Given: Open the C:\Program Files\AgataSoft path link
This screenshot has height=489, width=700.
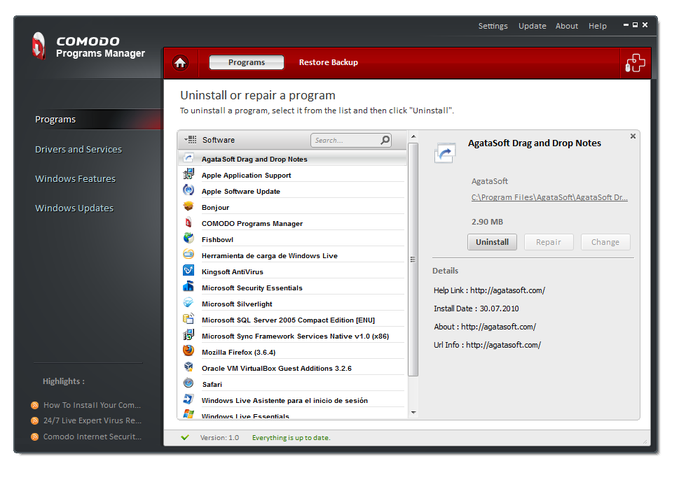Looking at the screenshot, I should coord(550,197).
